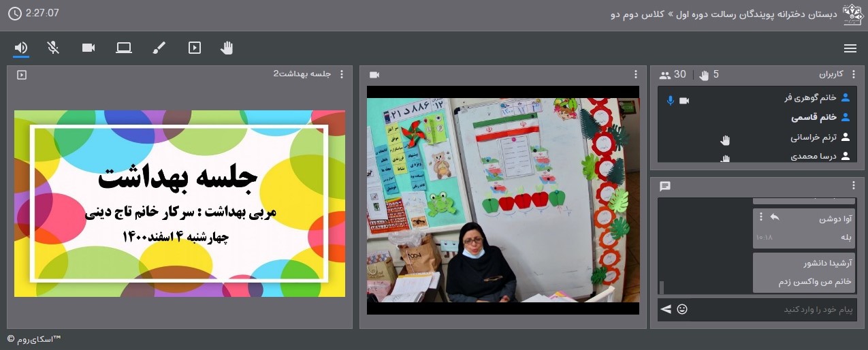Turn on the webcam from the toolbar

coord(89,48)
